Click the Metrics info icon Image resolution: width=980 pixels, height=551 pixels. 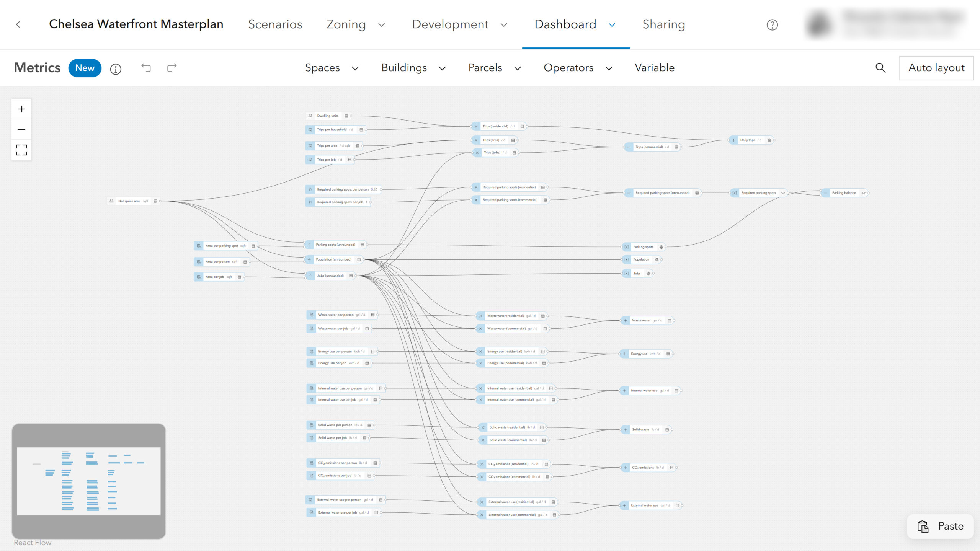click(116, 69)
